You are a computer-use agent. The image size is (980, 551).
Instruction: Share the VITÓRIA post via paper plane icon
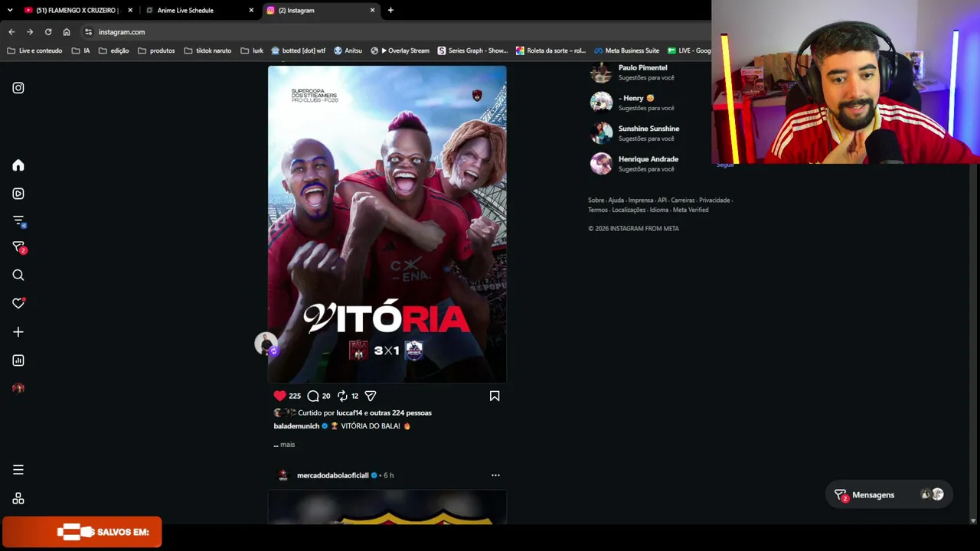point(371,396)
